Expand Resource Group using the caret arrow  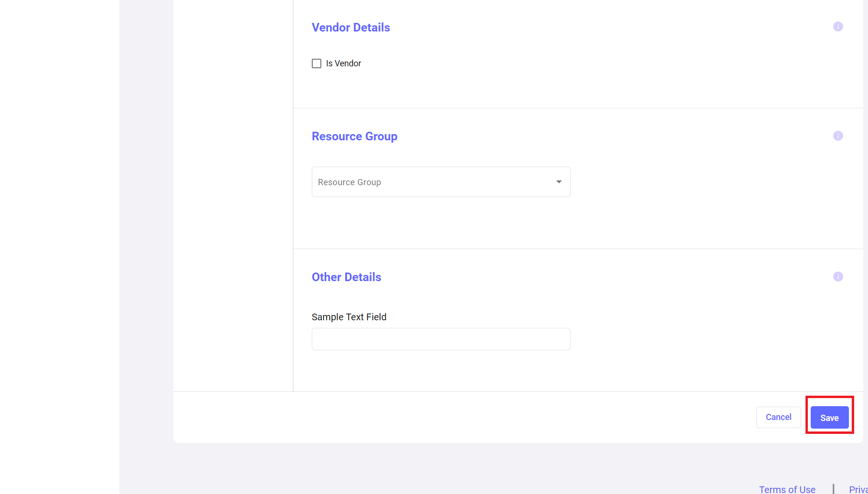pos(559,182)
